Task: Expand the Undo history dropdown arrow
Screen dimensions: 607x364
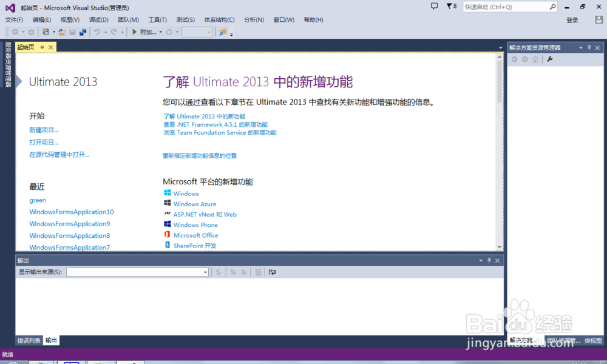Action: point(105,32)
